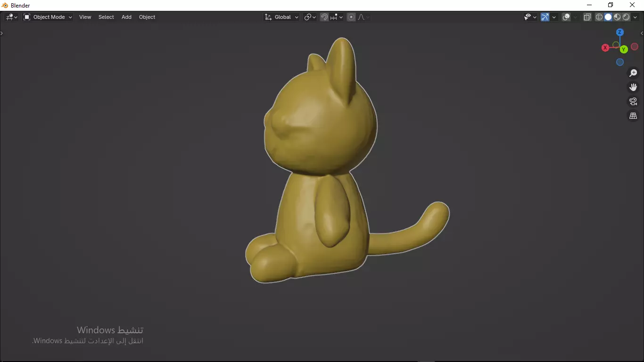Image resolution: width=644 pixels, height=362 pixels.
Task: Open the viewport shading options dropdown
Action: pyautogui.click(x=635, y=17)
